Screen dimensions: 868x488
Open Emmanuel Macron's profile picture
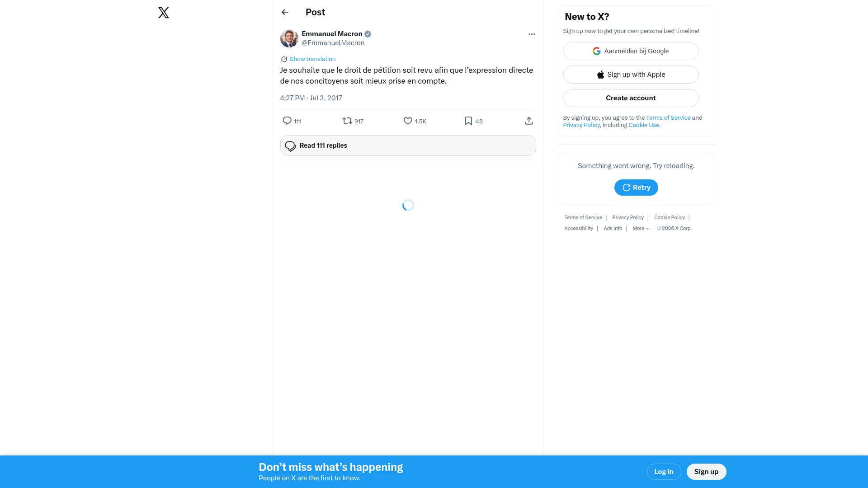click(x=289, y=38)
